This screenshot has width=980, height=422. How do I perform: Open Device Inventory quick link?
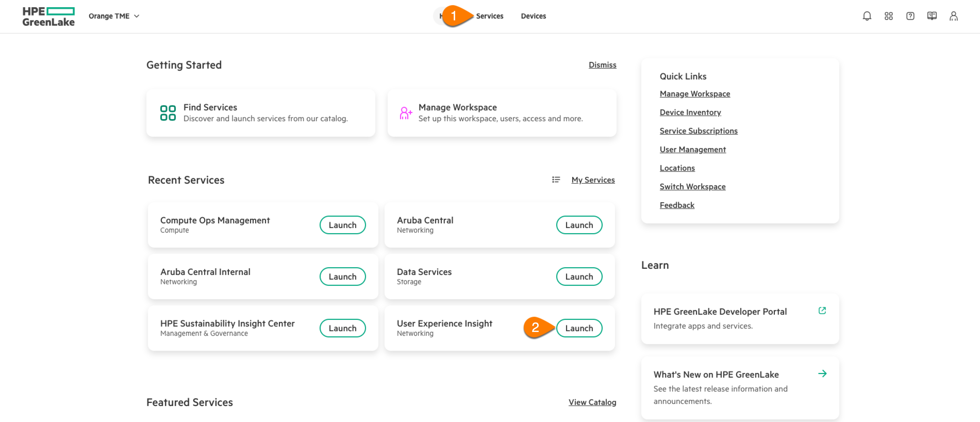click(690, 112)
